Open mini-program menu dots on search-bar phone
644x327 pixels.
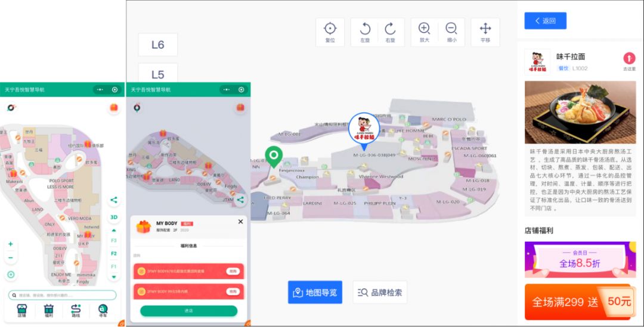pyautogui.click(x=100, y=89)
